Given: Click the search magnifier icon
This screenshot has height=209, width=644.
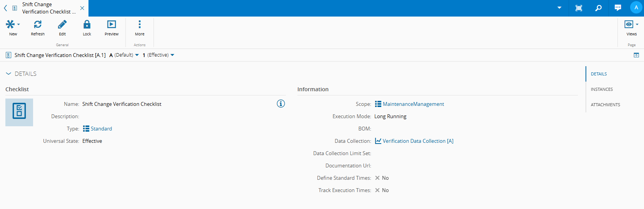Looking at the screenshot, I should pos(598,8).
